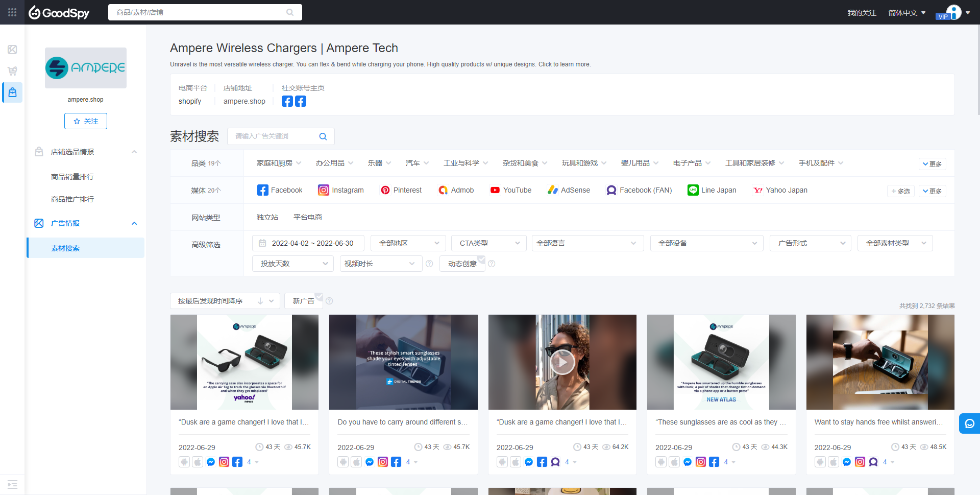Open 商品销量排行 in the sidebar
The height and width of the screenshot is (495, 980).
tap(72, 177)
